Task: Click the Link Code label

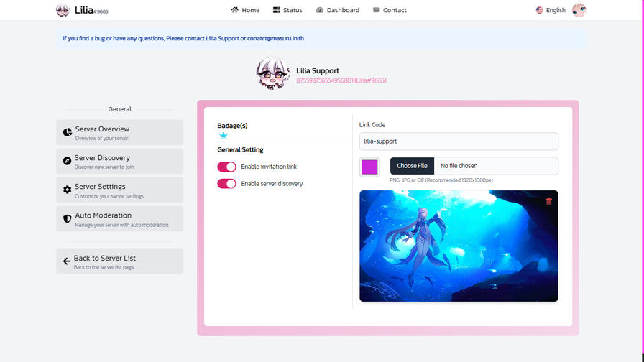Action: click(372, 125)
